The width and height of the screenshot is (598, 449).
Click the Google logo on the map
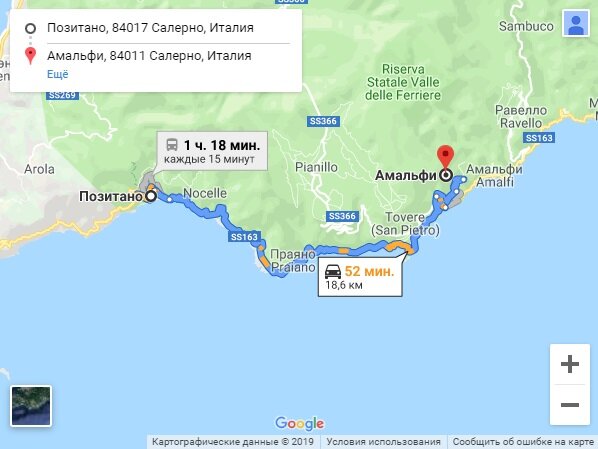(x=300, y=423)
